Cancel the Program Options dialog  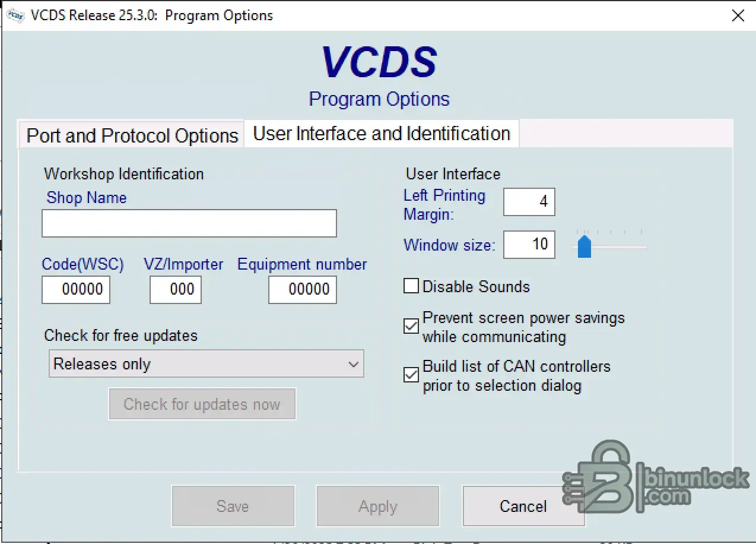[523, 506]
